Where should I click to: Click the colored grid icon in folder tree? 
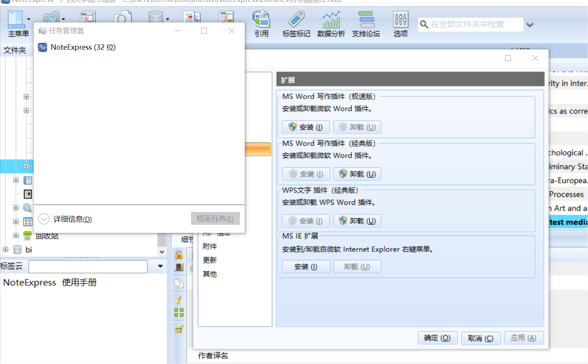click(x=27, y=222)
